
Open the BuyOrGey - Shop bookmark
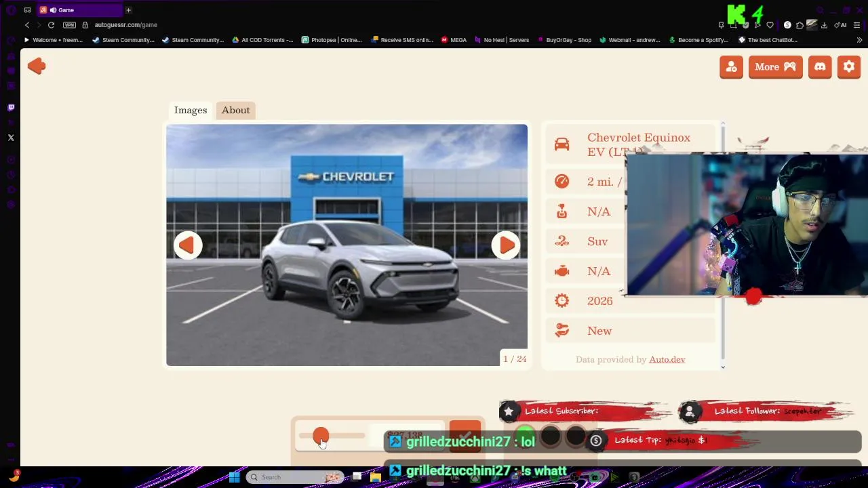tap(564, 40)
